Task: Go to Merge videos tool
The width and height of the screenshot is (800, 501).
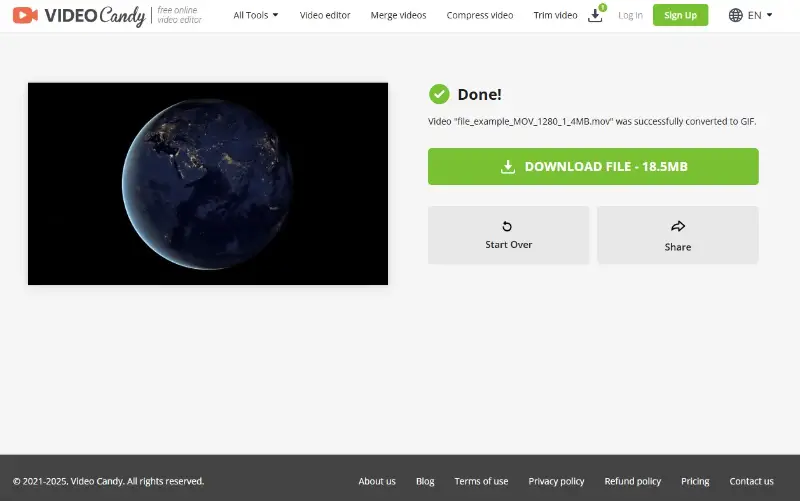Action: click(398, 15)
